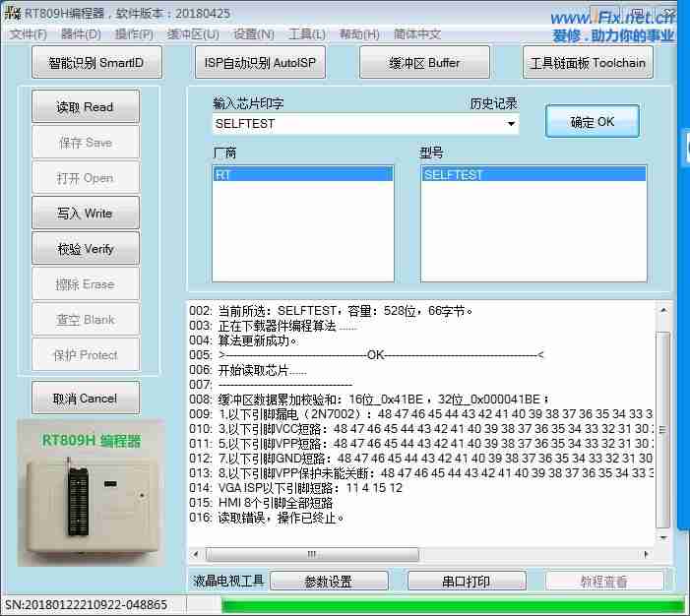
Task: Click the 擦除 Erase button
Action: 86,284
